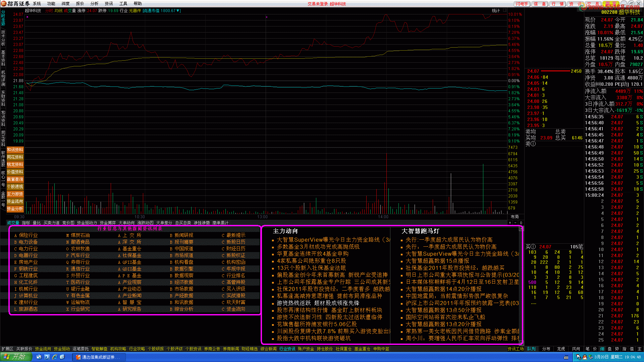
Task: Switch to 资讯工场 tab
Action: pyautogui.click(x=516, y=349)
